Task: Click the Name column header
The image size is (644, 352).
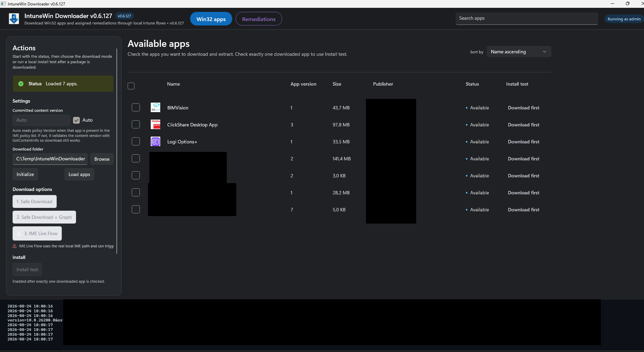Action: [173, 84]
